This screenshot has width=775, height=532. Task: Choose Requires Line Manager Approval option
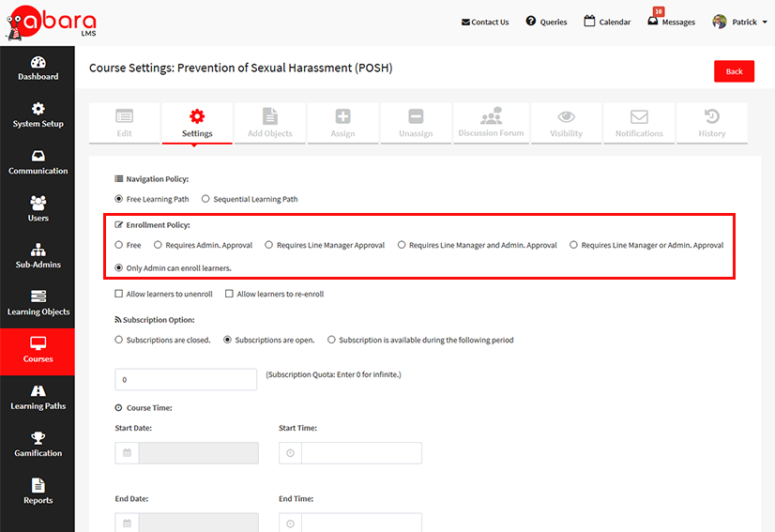(269, 245)
